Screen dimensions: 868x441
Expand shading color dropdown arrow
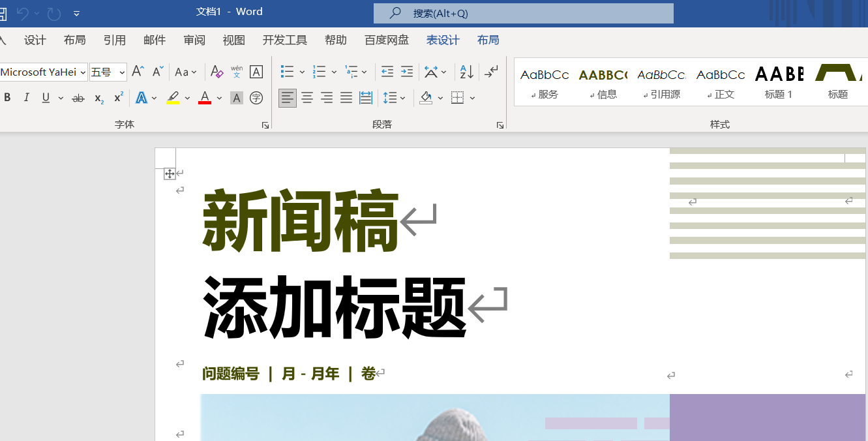tap(440, 99)
